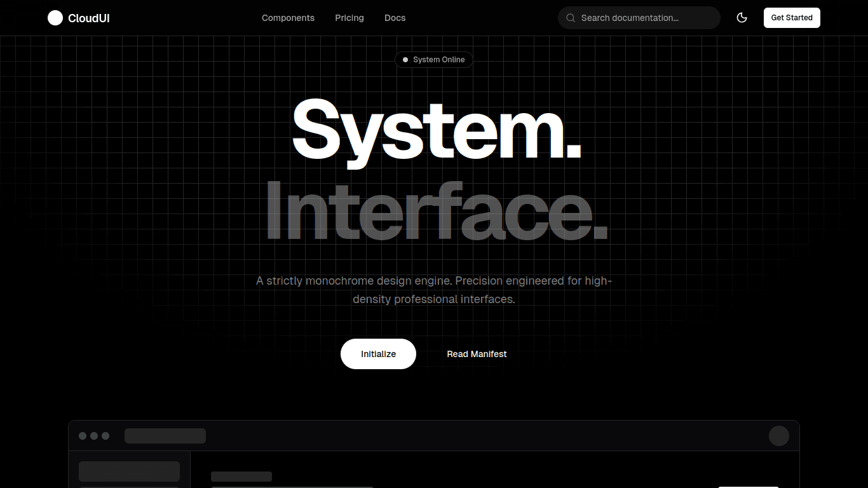Toggle dark mode with moon icon
The width and height of the screenshot is (868, 488).
click(x=742, y=18)
